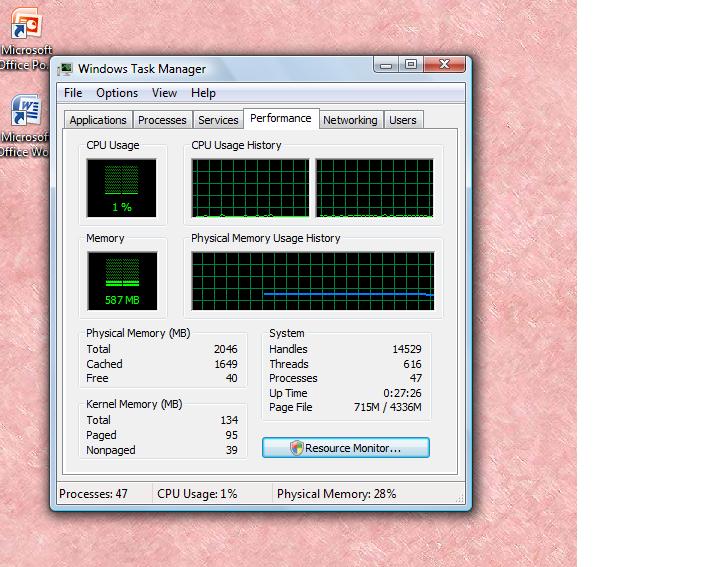This screenshot has height=567, width=720.
Task: Switch to the Applications tab
Action: (98, 120)
